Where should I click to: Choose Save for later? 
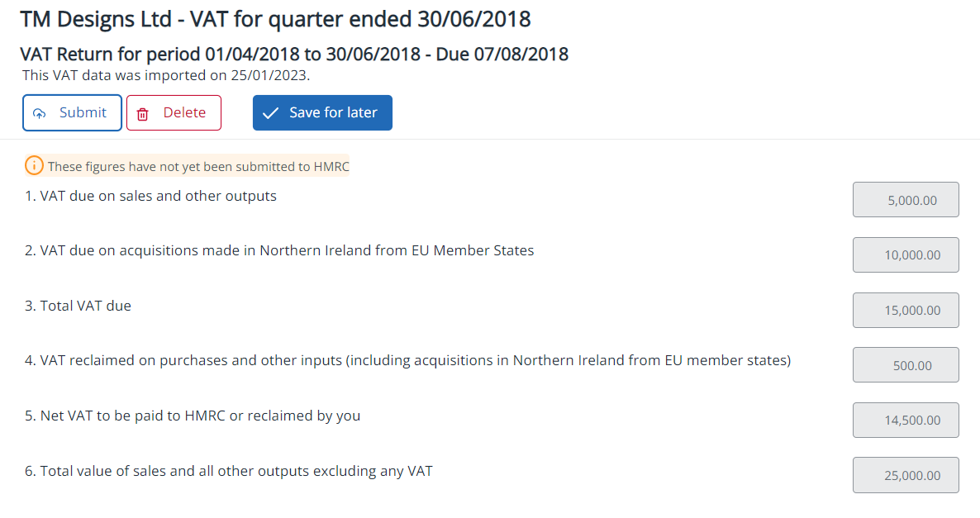click(322, 113)
